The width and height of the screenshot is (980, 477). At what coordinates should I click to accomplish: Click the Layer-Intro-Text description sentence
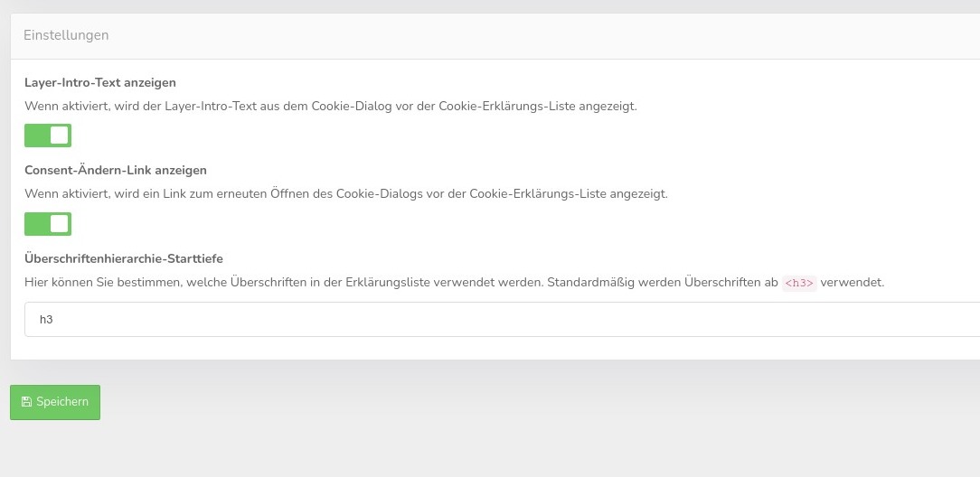coord(331,106)
